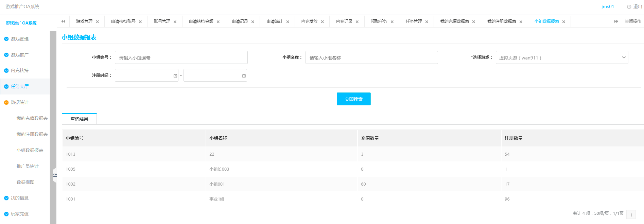Expand the 游戏管理 sidebar menu
Screen dimensions: 644x224
pyautogui.click(x=19, y=39)
